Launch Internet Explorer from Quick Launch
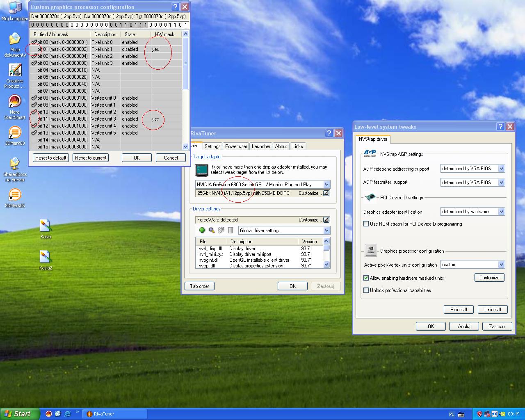 click(67, 414)
